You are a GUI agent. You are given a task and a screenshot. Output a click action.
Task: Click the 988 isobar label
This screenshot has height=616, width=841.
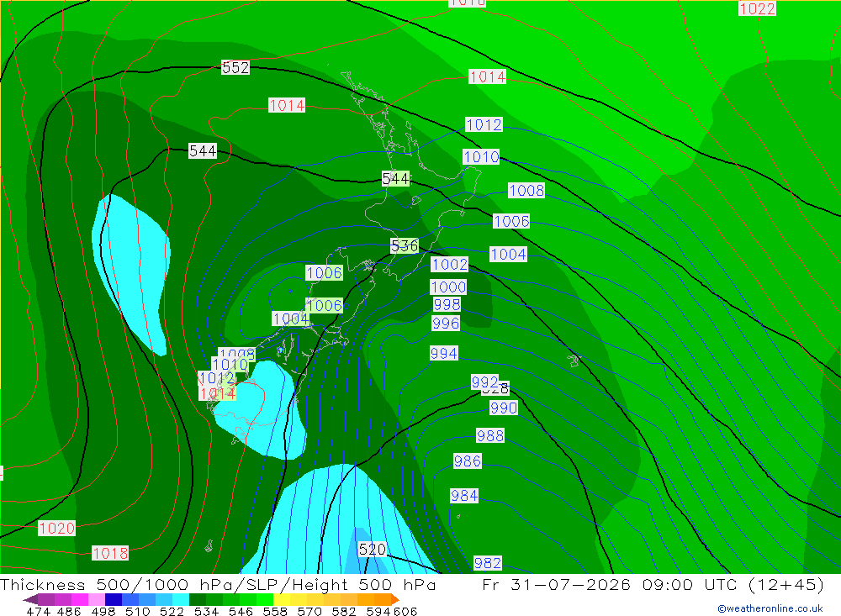[x=490, y=435]
